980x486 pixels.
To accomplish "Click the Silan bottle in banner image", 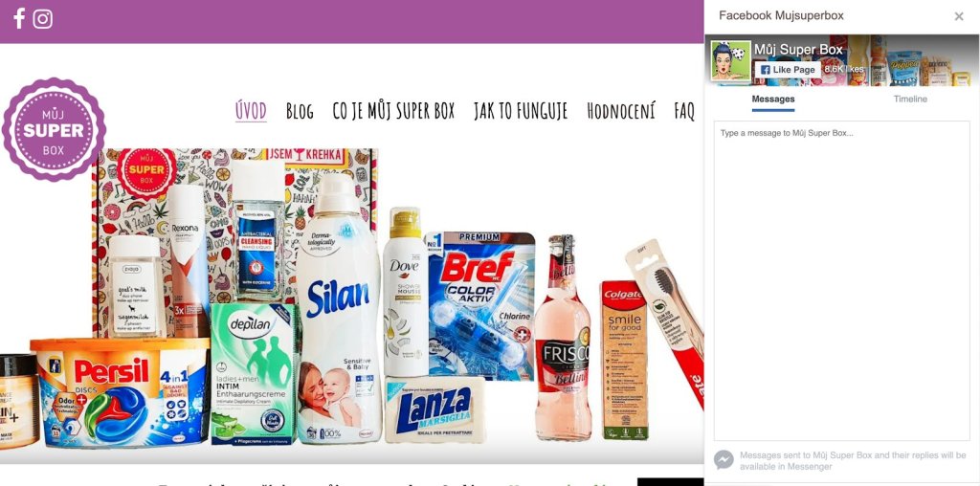I will pos(338,309).
